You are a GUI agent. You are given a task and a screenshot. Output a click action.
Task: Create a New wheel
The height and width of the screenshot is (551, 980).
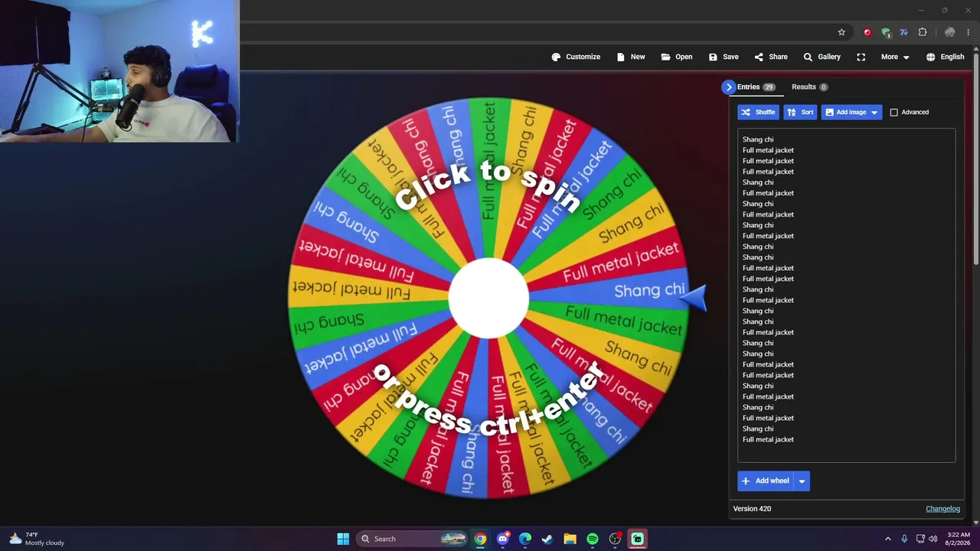pos(631,57)
